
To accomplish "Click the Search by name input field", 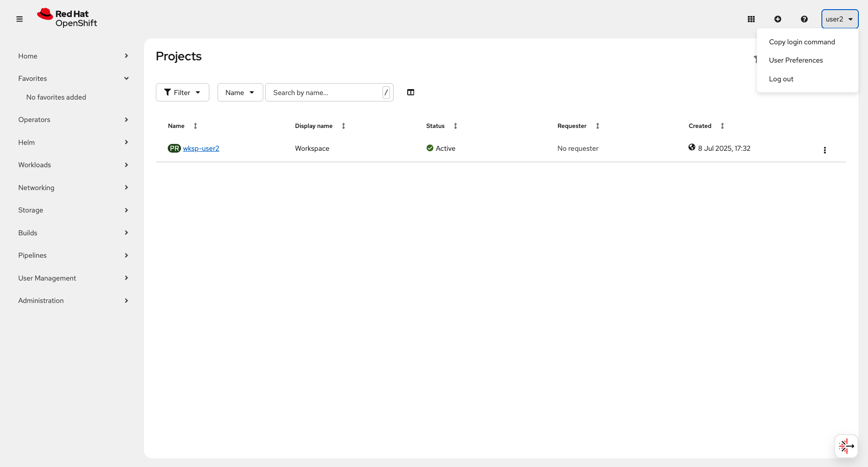I will click(325, 92).
